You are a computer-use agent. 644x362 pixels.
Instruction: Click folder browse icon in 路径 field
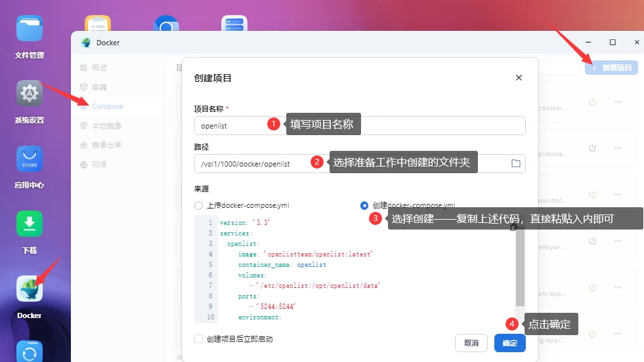pyautogui.click(x=515, y=163)
